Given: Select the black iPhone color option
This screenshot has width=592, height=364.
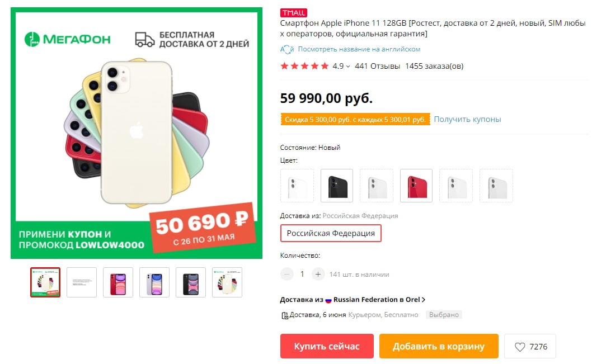Looking at the screenshot, I should (x=337, y=185).
